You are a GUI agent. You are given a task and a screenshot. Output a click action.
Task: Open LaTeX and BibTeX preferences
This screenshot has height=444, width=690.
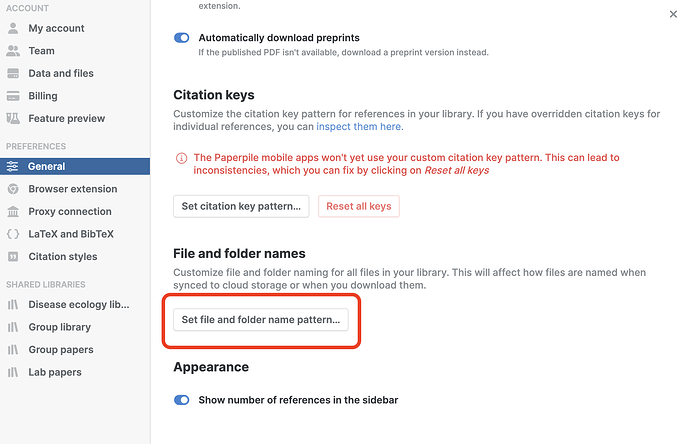click(x=71, y=234)
